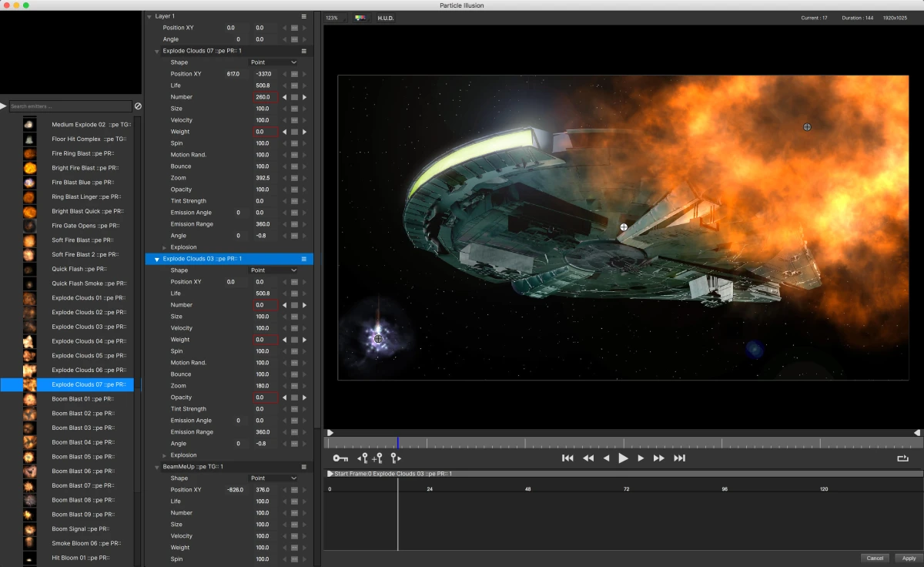This screenshot has width=924, height=567.
Task: Open Shape dropdown for Explode Clouds 07
Action: (273, 62)
